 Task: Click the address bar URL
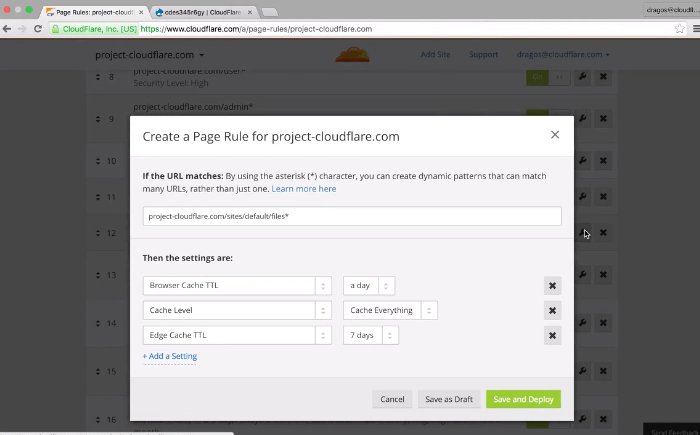[x=256, y=29]
